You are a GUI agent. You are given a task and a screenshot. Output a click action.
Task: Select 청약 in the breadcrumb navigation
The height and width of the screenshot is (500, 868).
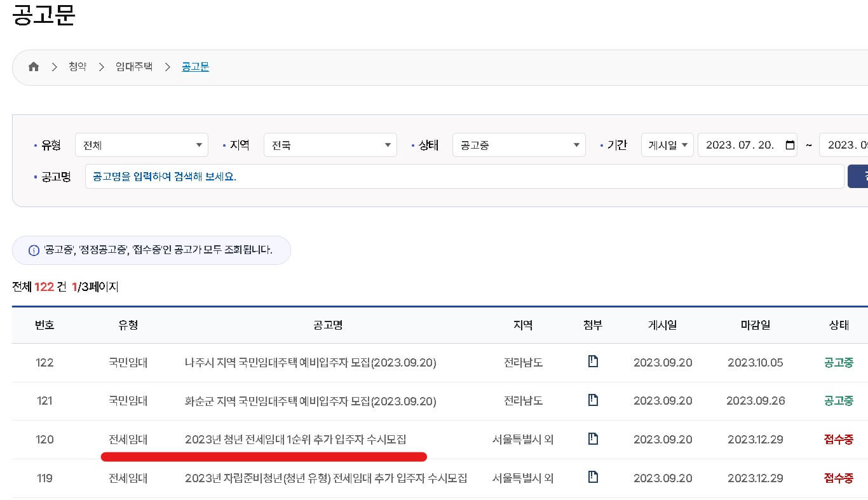78,66
